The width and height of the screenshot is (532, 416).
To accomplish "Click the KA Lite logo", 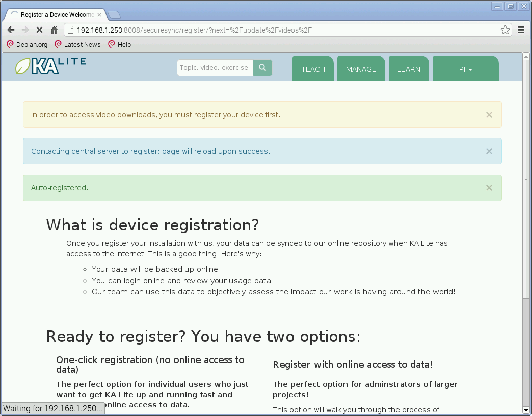I will [x=50, y=66].
